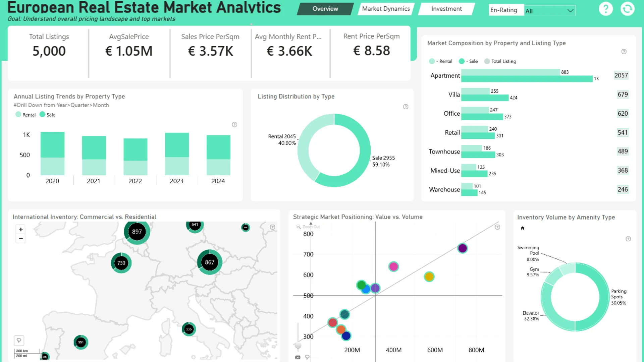The image size is (644, 362).
Task: Switch to the Market Dynamics tab
Action: (386, 9)
